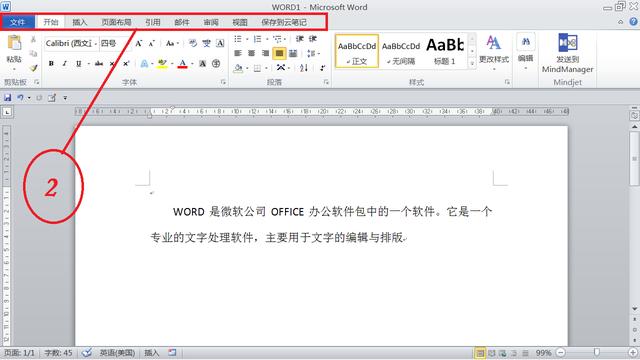Click the Align Right icon
The image size is (640, 360).
click(265, 53)
